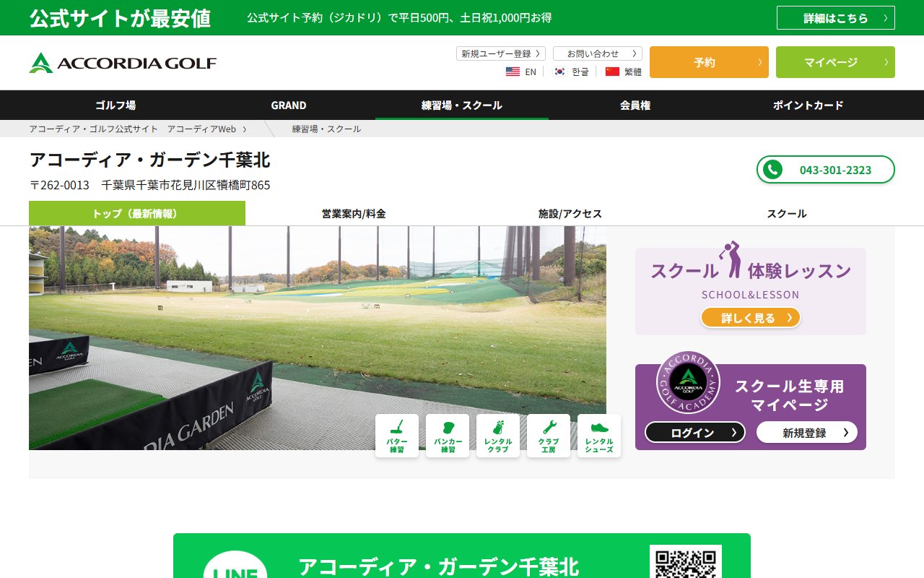Open the クラブ工房 facility icon
The image size is (924, 578).
[x=549, y=436]
